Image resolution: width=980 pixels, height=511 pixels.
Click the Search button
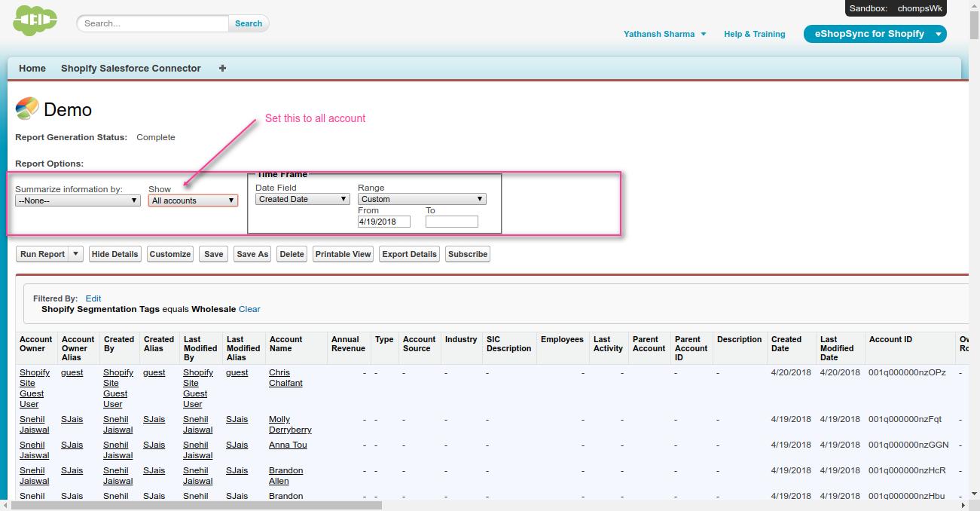point(249,23)
